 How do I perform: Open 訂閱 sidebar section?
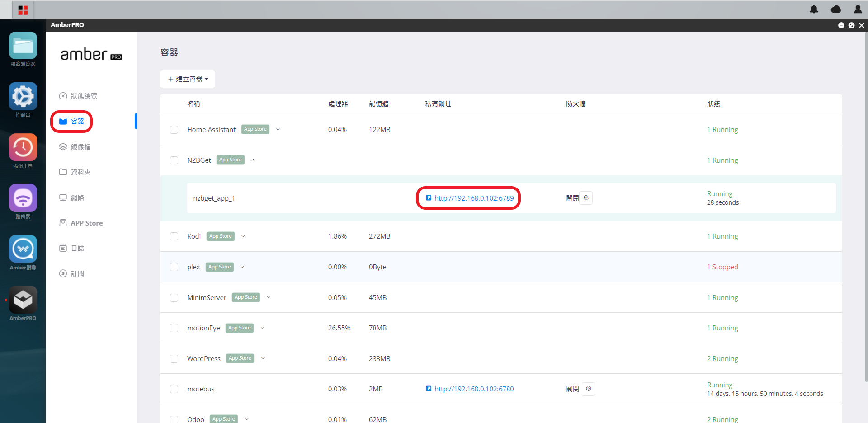pos(71,273)
